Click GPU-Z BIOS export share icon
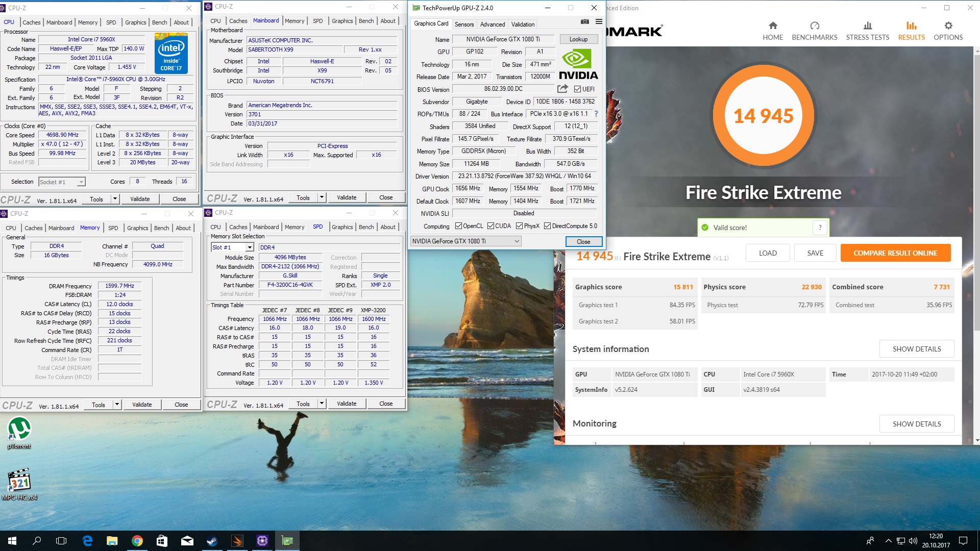Image resolution: width=980 pixels, height=551 pixels. pos(562,89)
